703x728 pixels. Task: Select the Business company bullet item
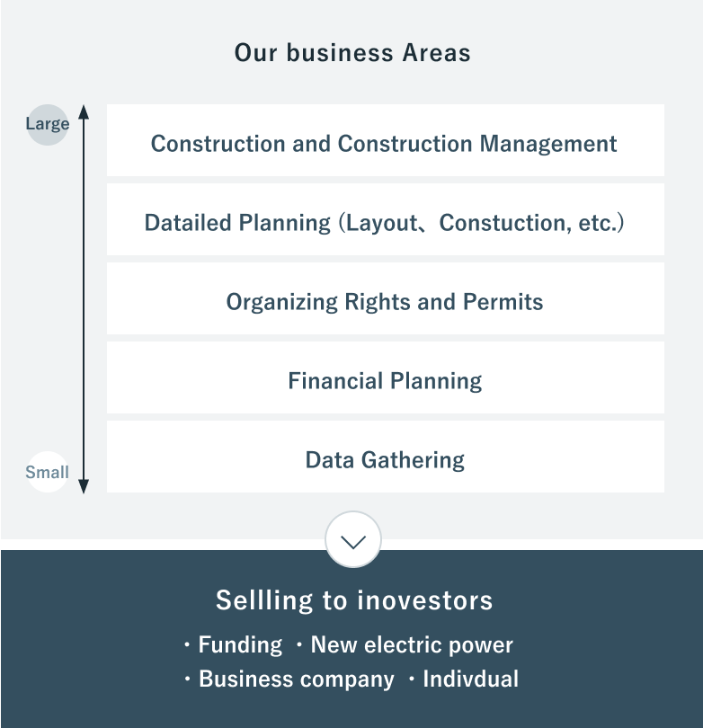point(289,679)
